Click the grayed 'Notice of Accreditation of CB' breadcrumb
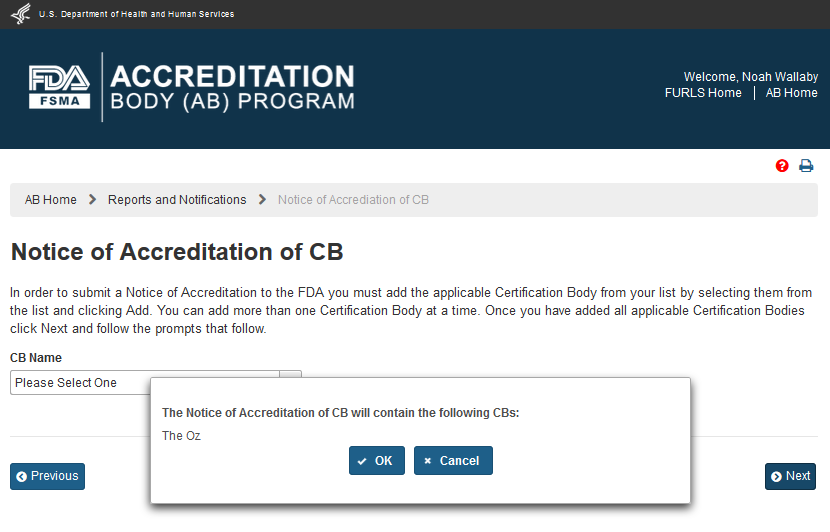Viewport: 830px width, 532px height. coord(353,200)
